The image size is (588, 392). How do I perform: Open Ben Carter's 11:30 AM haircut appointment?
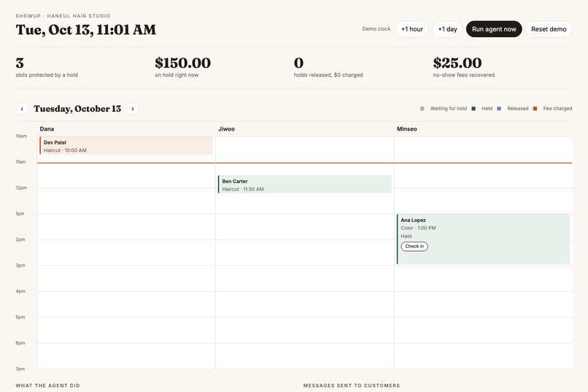pos(304,185)
